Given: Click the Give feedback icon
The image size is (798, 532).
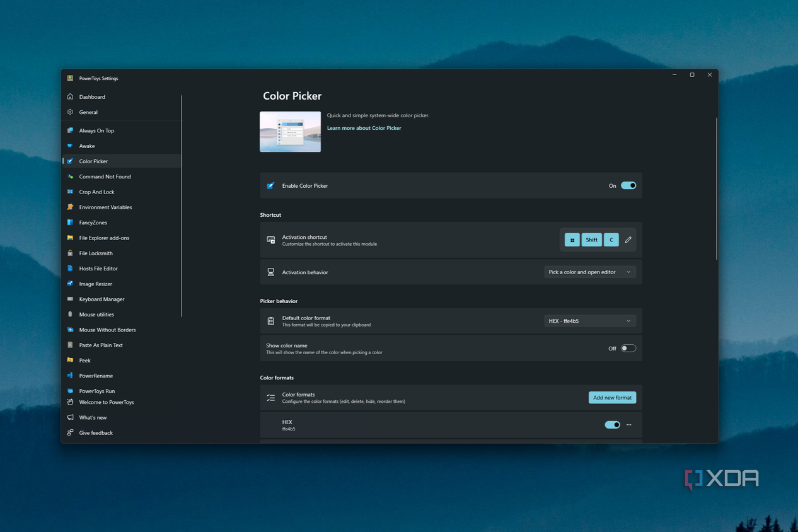Looking at the screenshot, I should (70, 433).
